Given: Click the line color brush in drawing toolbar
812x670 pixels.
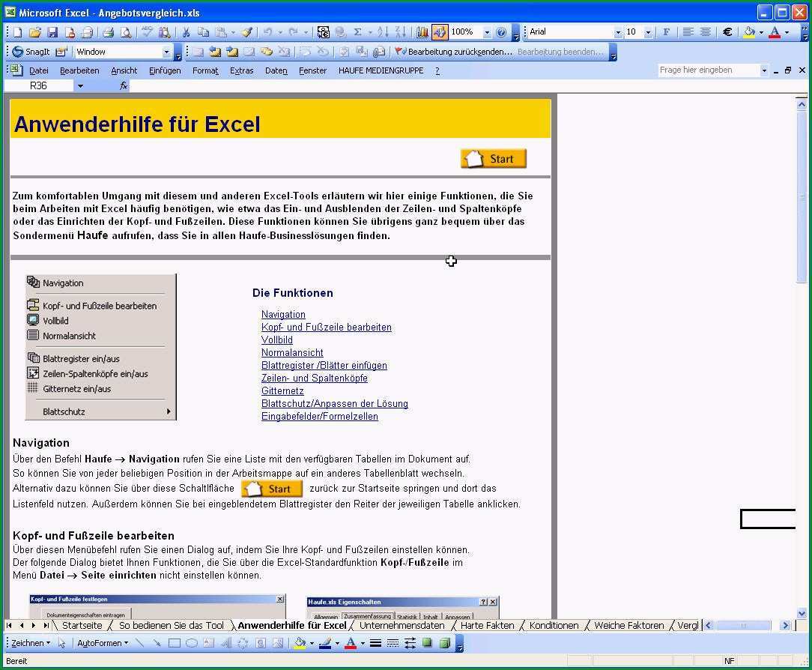Looking at the screenshot, I should pos(325,643).
